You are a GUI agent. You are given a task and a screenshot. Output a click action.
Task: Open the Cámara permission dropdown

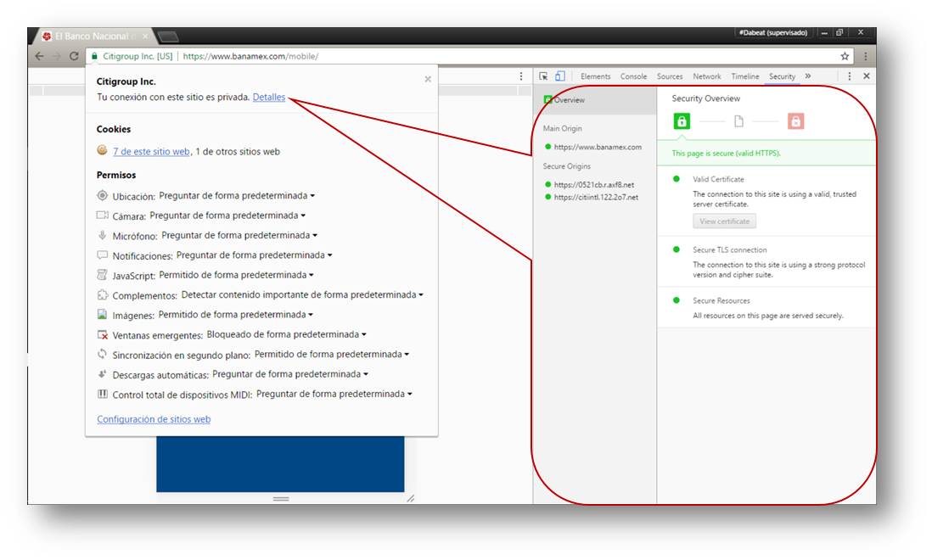(x=227, y=215)
